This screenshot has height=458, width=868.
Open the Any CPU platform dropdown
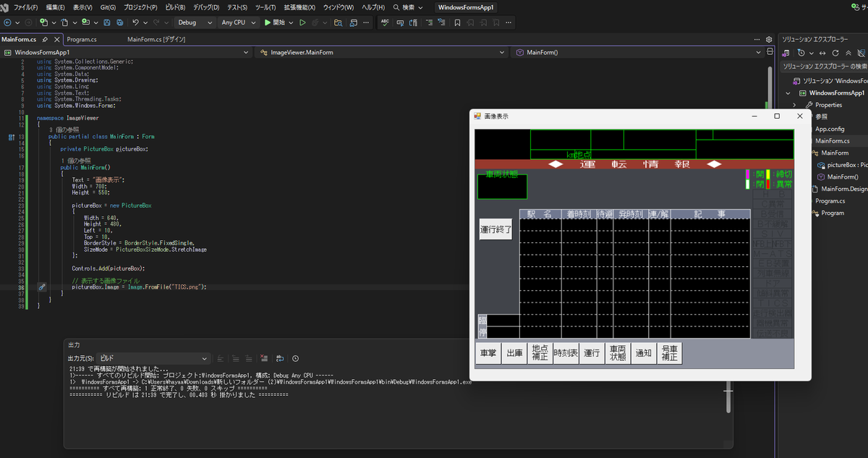click(238, 22)
